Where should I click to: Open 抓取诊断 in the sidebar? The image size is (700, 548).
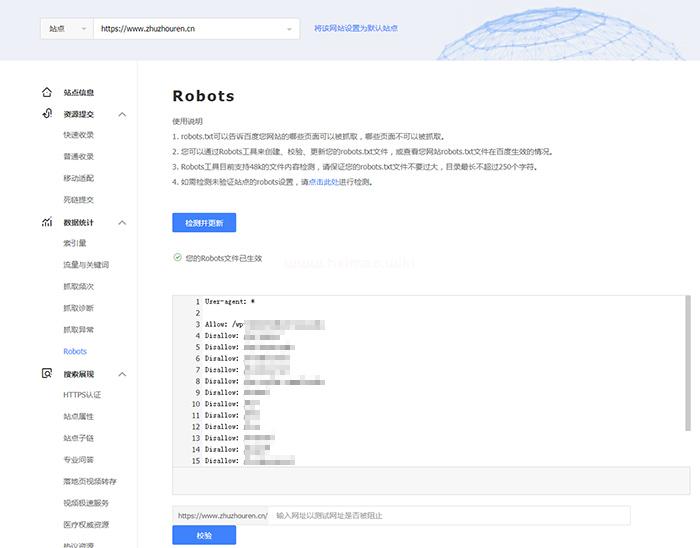point(79,308)
